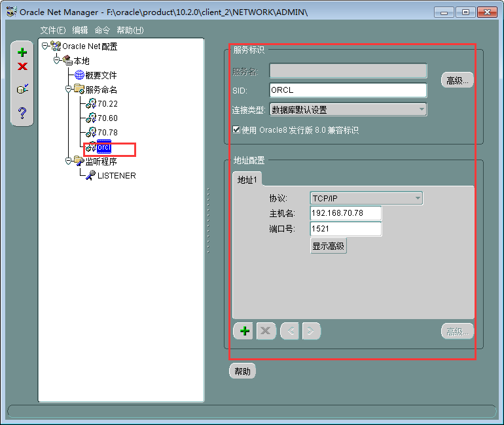Viewport: 504px width, 425px height.
Task: Click the Oracle Net Manager title bar icon
Action: click(12, 12)
